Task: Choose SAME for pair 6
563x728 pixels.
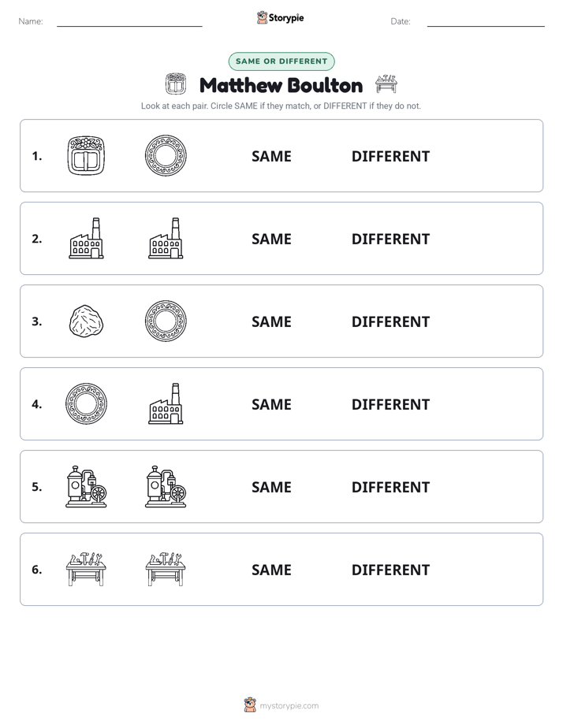Action: 271,570
